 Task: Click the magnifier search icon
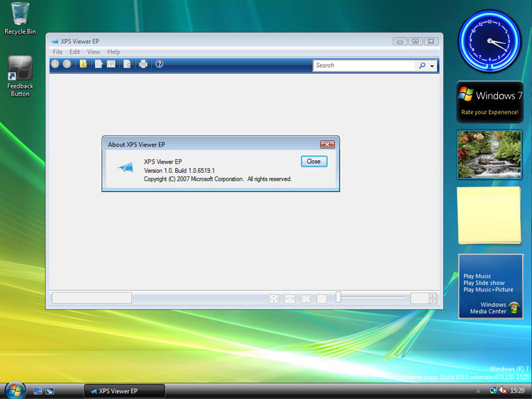[x=422, y=65]
